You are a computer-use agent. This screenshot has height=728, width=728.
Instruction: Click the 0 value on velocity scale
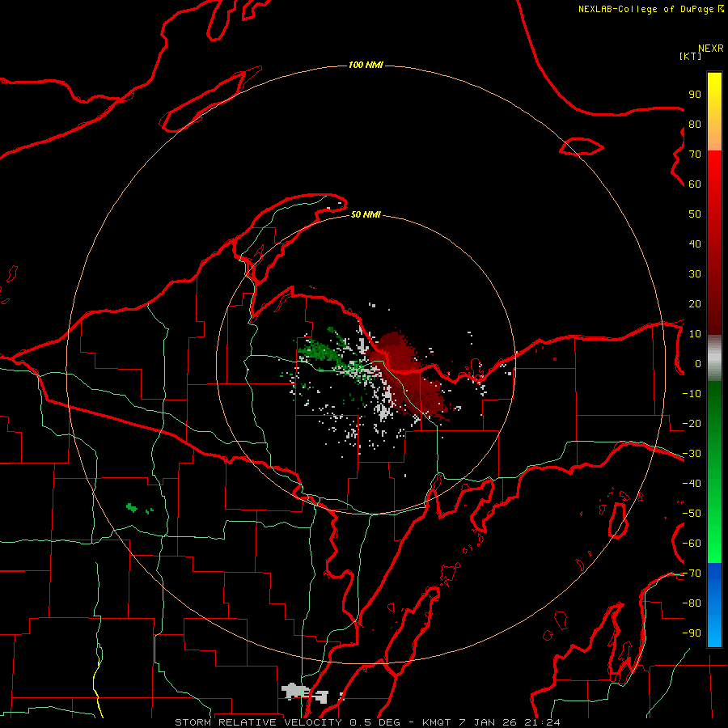pos(698,364)
